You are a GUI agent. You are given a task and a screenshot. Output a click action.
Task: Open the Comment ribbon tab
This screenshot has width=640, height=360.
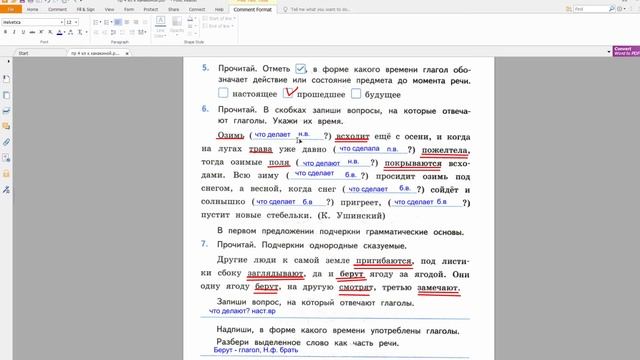[x=57, y=9]
